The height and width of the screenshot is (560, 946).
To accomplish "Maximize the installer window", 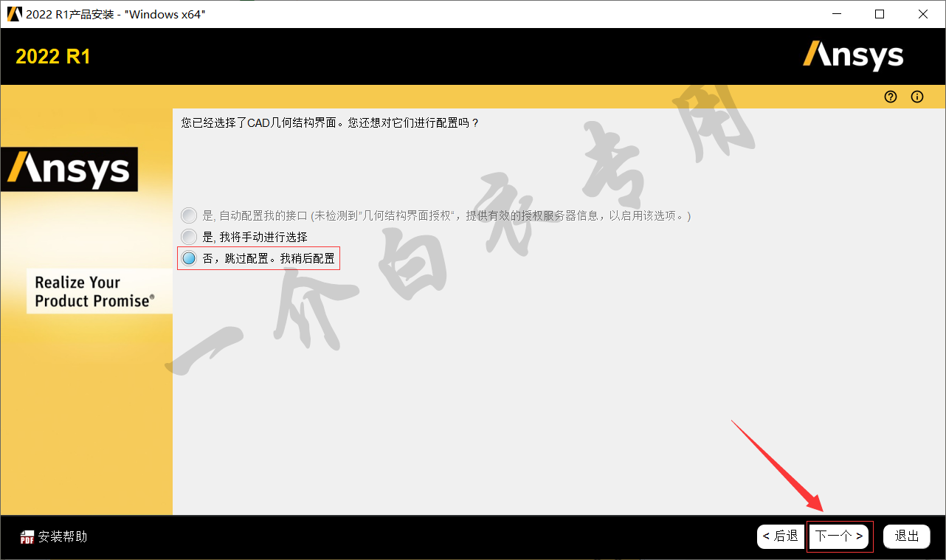I will (880, 14).
